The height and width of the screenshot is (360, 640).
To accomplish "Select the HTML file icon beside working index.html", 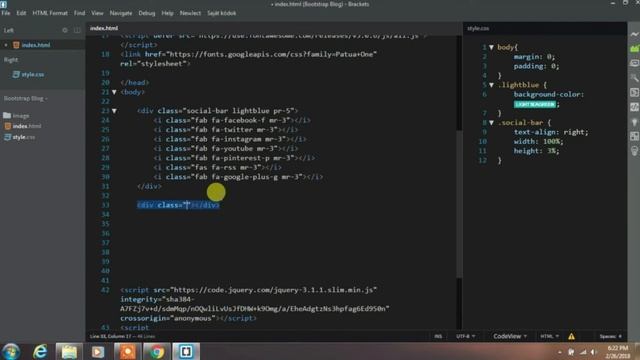I will (x=16, y=45).
